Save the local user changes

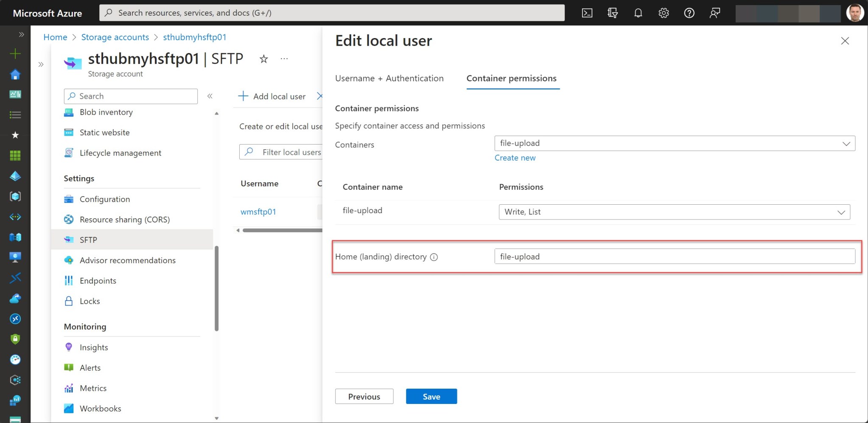click(x=431, y=396)
